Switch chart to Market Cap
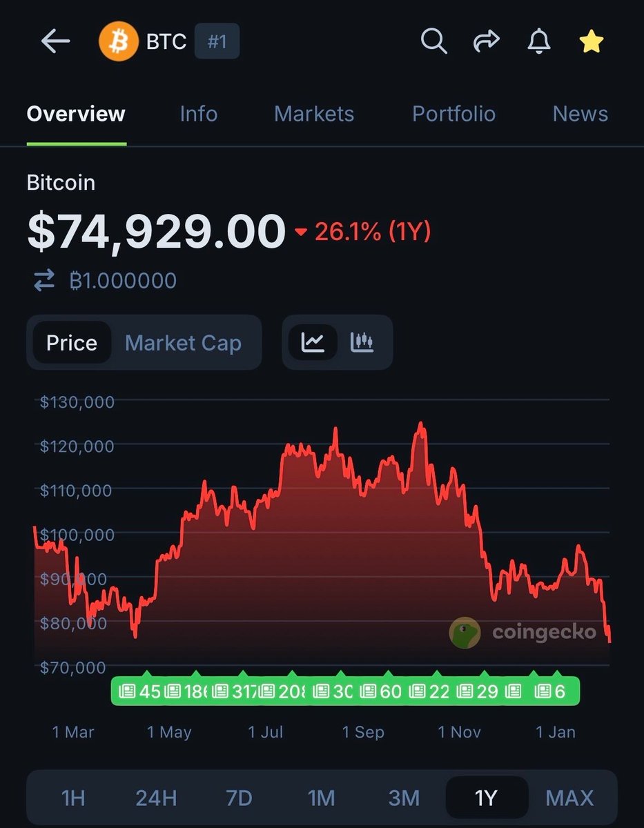 183,343
